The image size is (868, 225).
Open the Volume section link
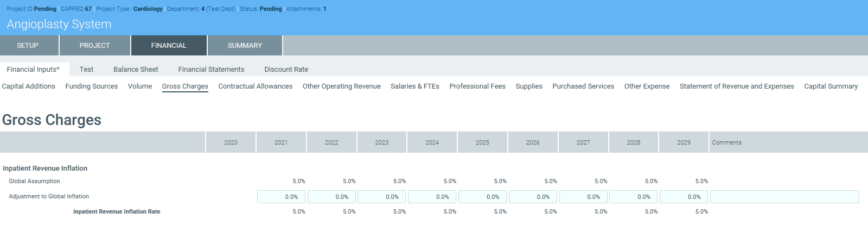tap(140, 86)
